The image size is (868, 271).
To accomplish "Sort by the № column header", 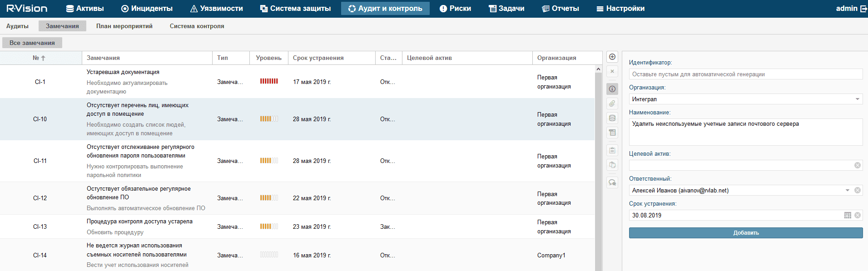I will coord(39,58).
